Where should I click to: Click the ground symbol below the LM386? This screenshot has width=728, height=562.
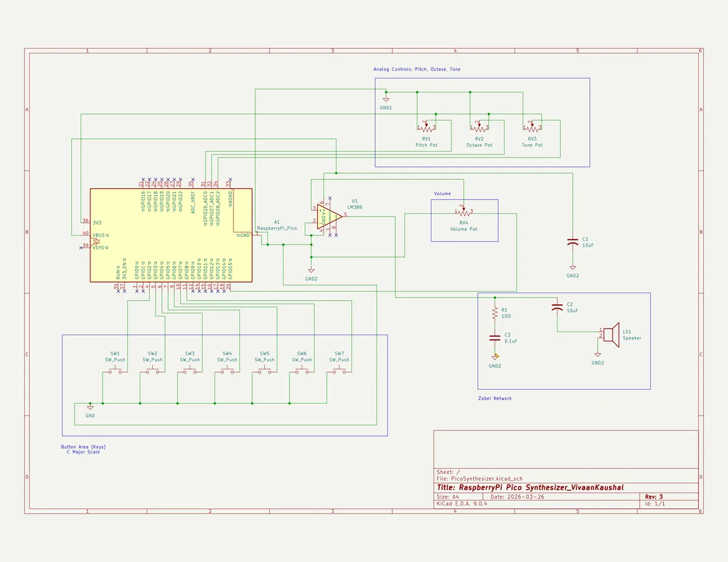point(311,271)
